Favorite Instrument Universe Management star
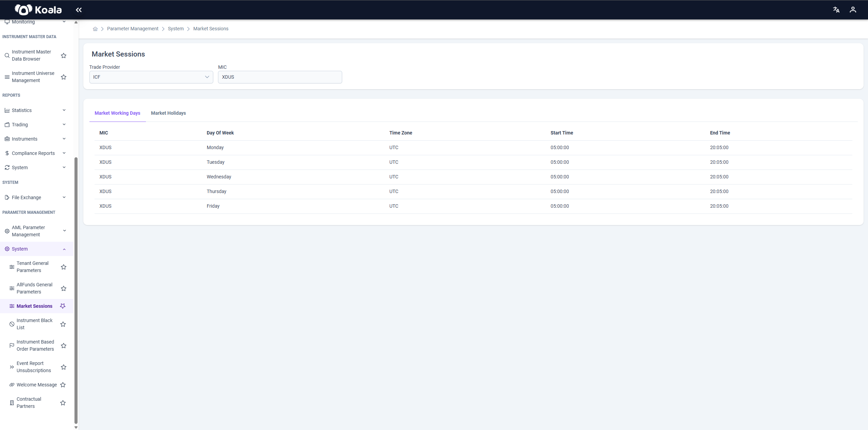Image resolution: width=868 pixels, height=430 pixels. click(64, 77)
